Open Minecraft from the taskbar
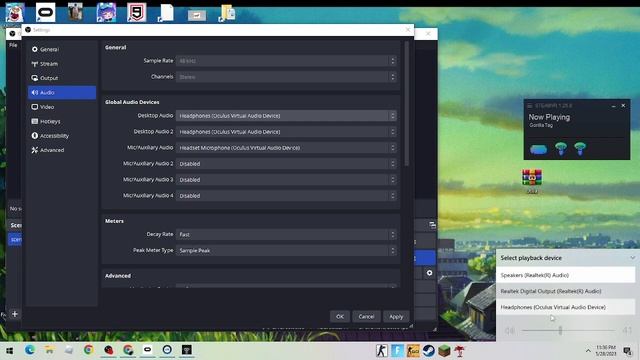640x360 pixels. (x=444, y=351)
